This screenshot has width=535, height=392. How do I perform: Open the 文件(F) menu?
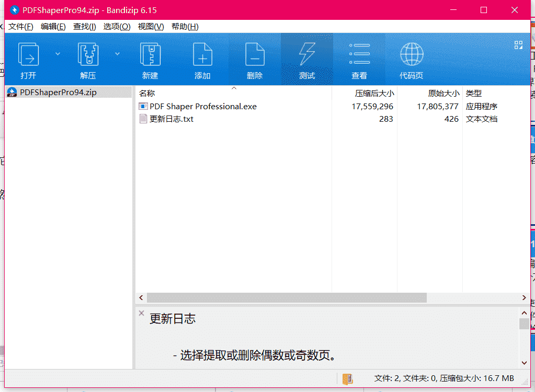point(20,27)
